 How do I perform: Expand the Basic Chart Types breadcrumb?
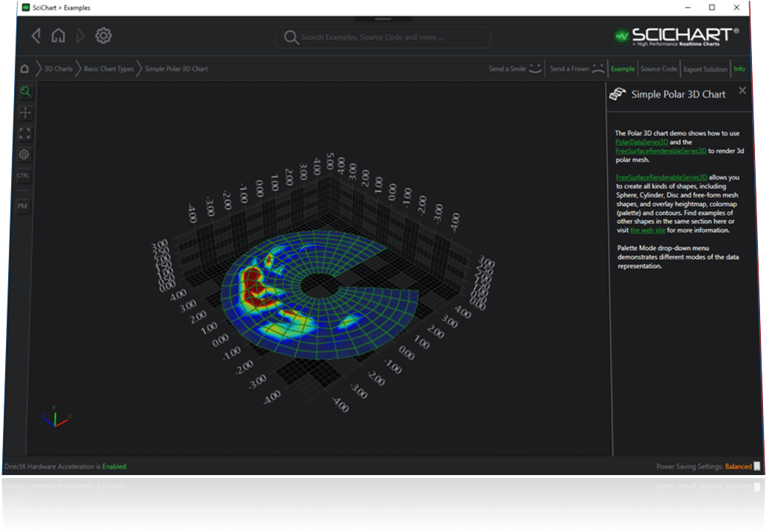(109, 69)
